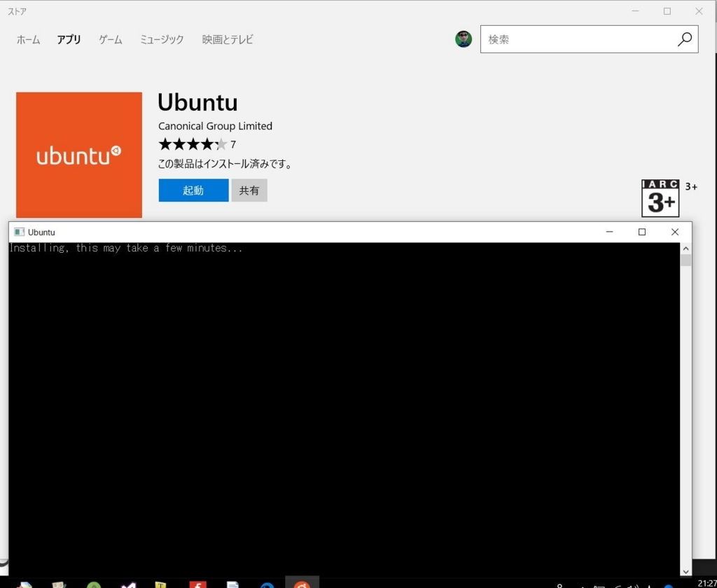
Task: Maximize the Ubuntu console window
Action: [642, 232]
